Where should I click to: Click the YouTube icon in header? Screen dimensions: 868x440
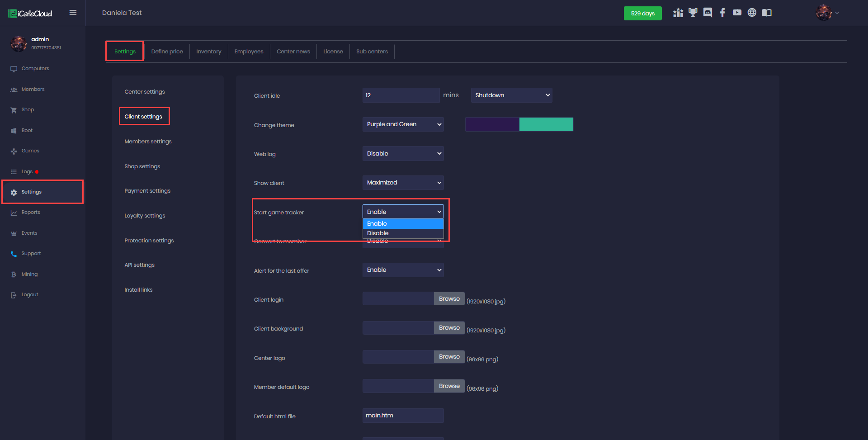737,13
